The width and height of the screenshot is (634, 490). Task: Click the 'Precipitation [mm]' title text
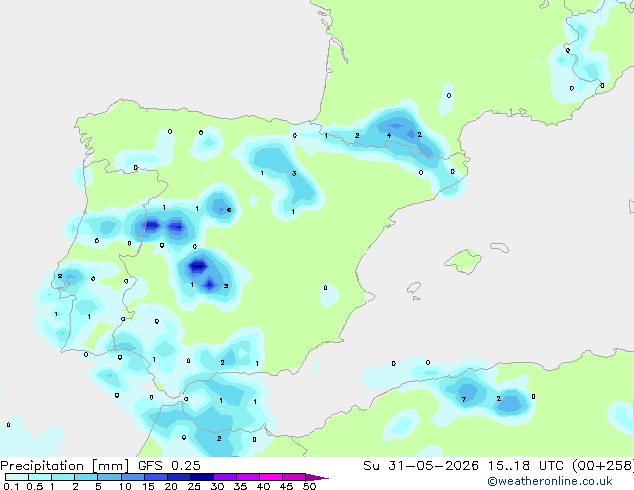[x=64, y=466]
